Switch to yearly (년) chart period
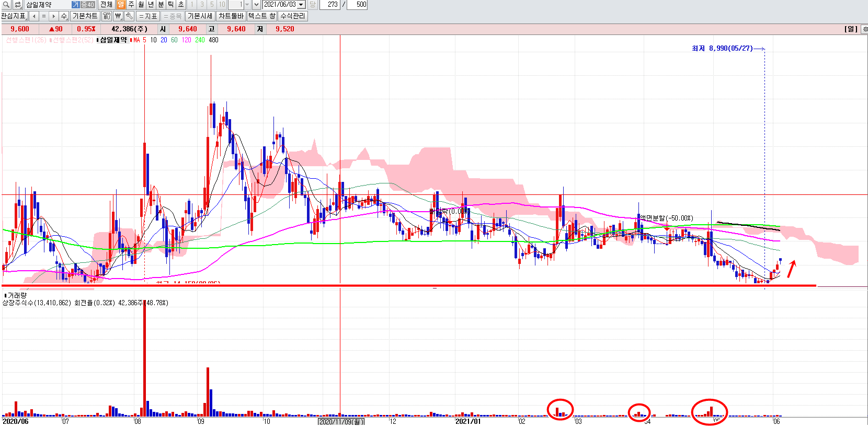The height and width of the screenshot is (427, 868). click(151, 4)
